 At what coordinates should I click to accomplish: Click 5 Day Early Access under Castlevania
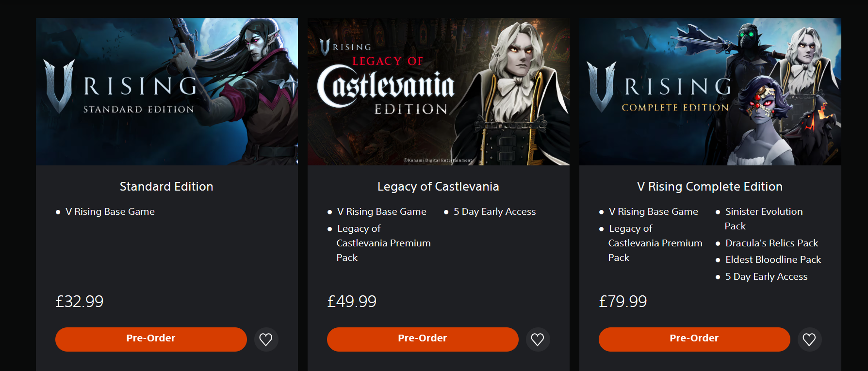(x=494, y=212)
